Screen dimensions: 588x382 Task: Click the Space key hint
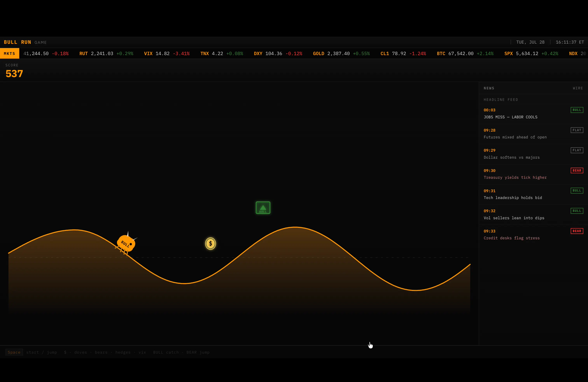(14, 352)
